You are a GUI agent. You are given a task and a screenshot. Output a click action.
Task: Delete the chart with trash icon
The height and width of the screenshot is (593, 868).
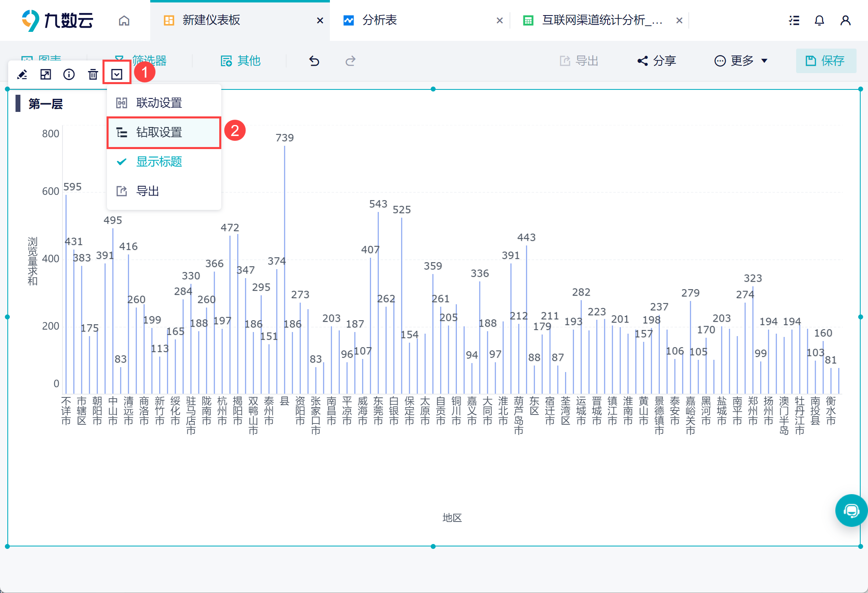[x=93, y=74]
